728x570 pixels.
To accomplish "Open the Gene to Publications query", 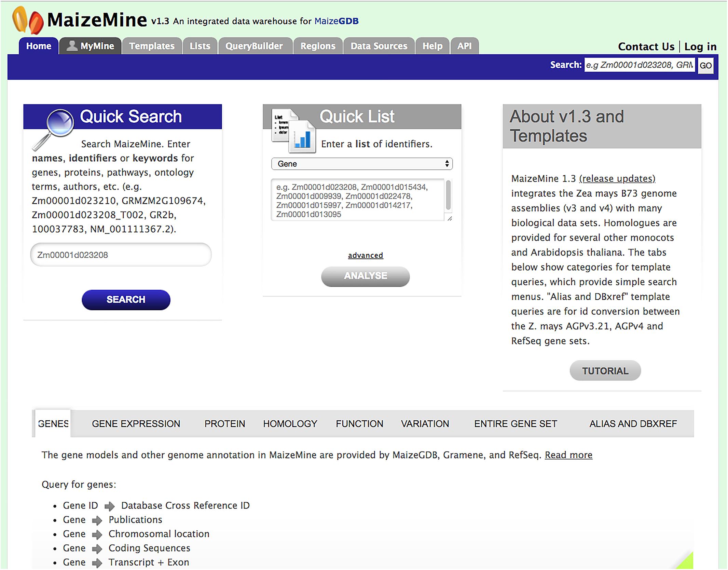I will click(x=112, y=520).
